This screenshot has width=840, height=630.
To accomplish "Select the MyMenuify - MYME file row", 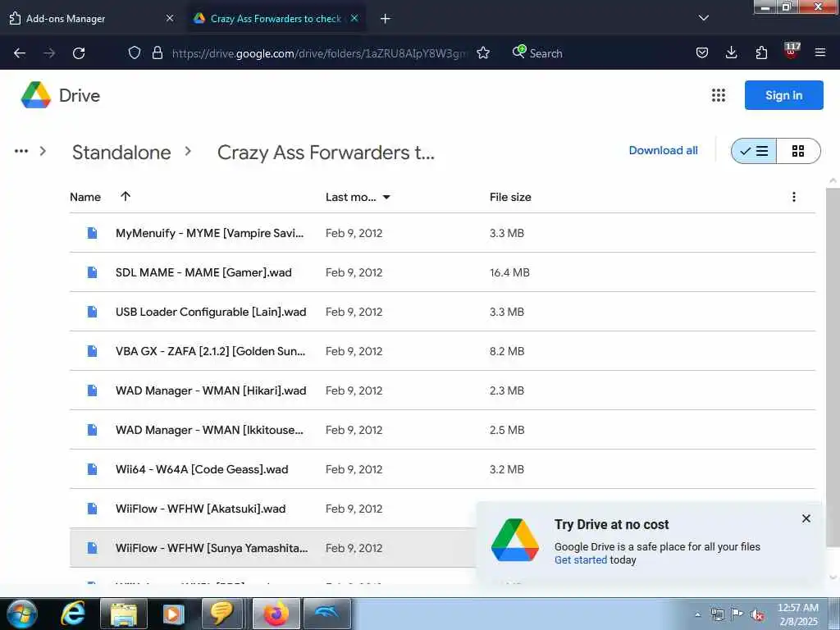I will [442, 233].
